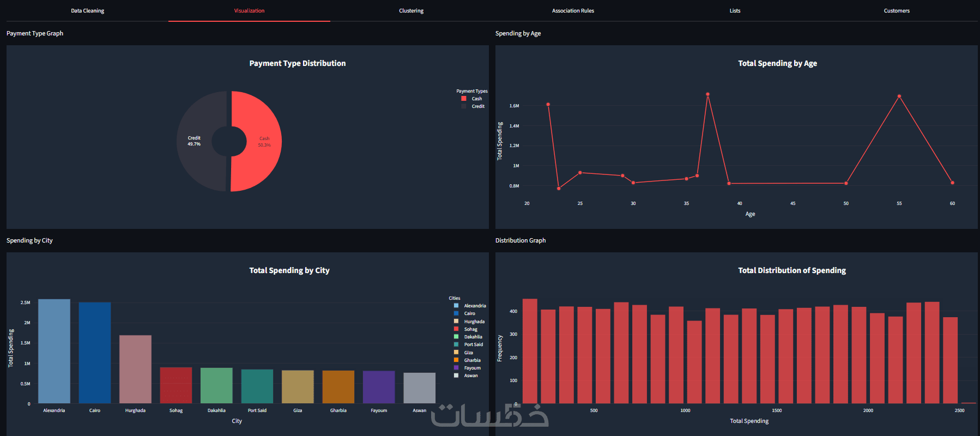The height and width of the screenshot is (436, 980).
Task: Go to the Lists tab
Action: 735,11
